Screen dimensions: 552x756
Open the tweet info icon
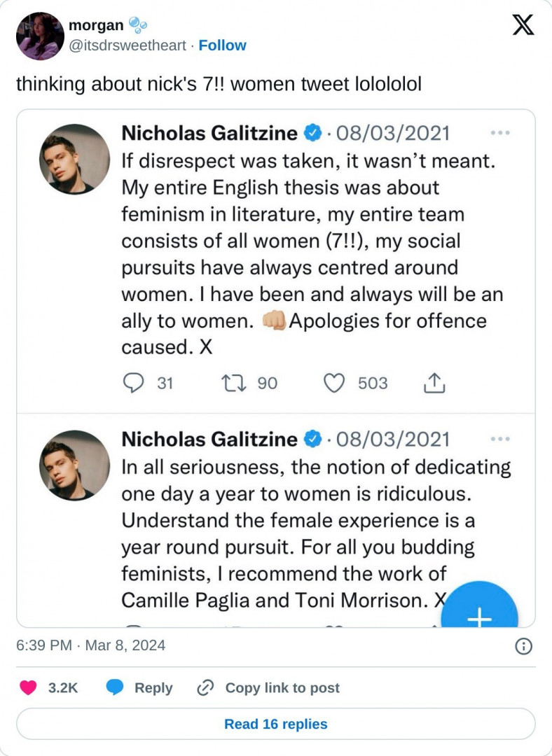(523, 646)
